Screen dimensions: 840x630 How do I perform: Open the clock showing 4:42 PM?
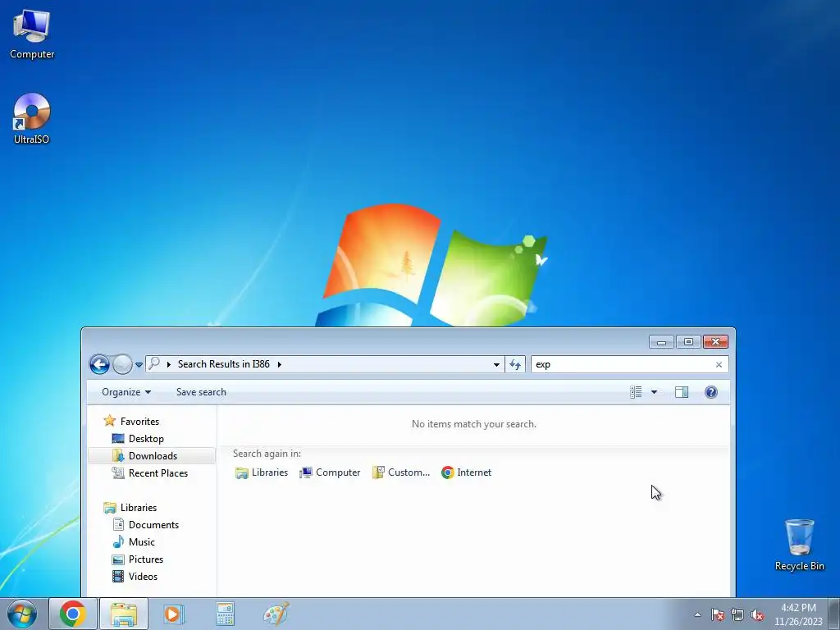point(798,614)
